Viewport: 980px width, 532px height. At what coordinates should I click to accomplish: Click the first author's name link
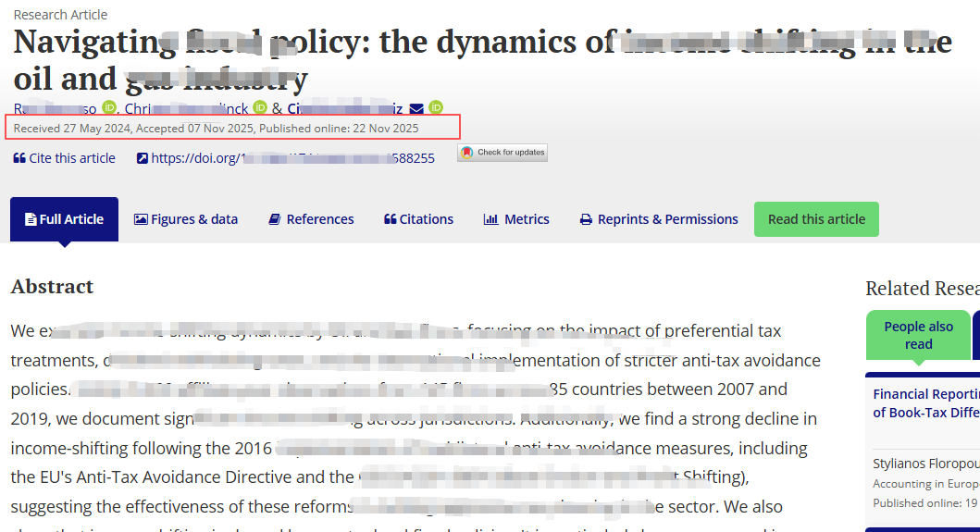pyautogui.click(x=56, y=108)
